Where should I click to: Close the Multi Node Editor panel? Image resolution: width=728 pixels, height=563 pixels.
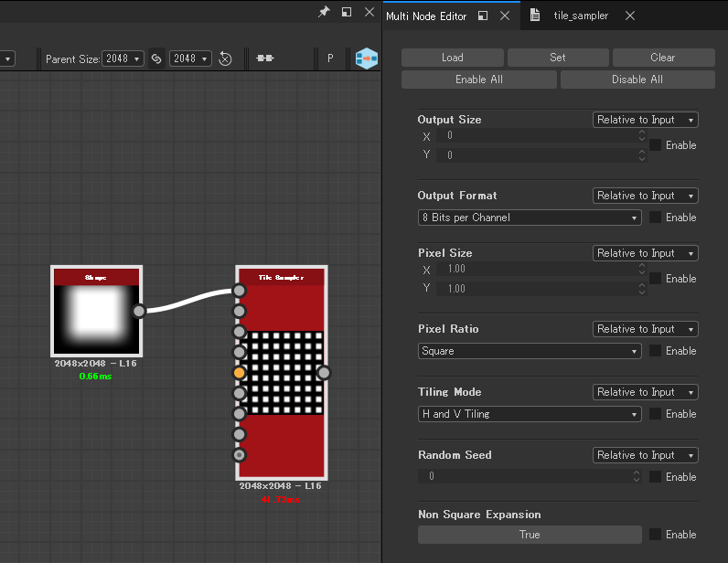pyautogui.click(x=505, y=16)
